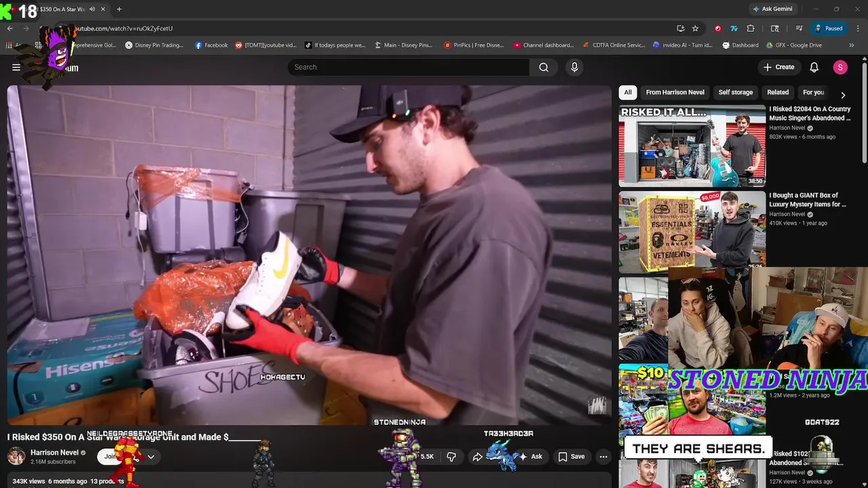Open a new browser tab
Viewport: 868px width, 488px height.
point(119,9)
